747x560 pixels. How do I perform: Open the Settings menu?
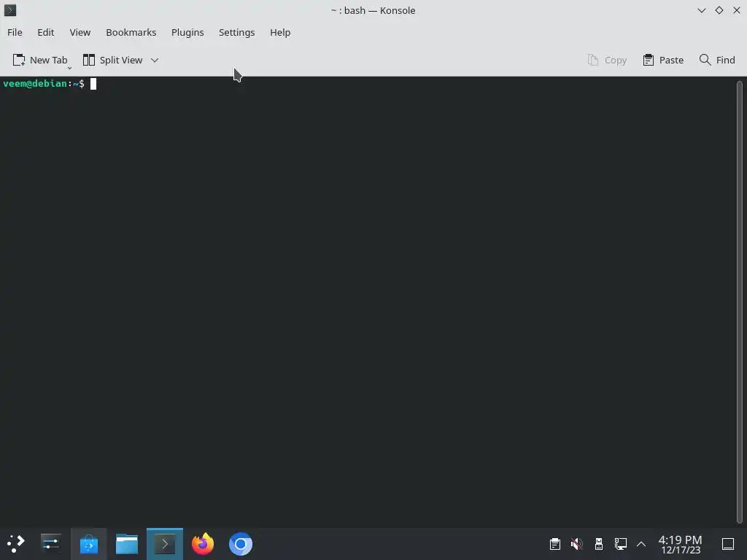point(237,32)
